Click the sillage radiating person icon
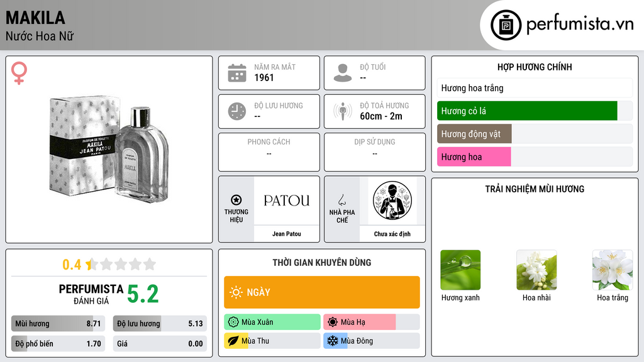Image resolution: width=644 pixels, height=362 pixels. point(343,111)
